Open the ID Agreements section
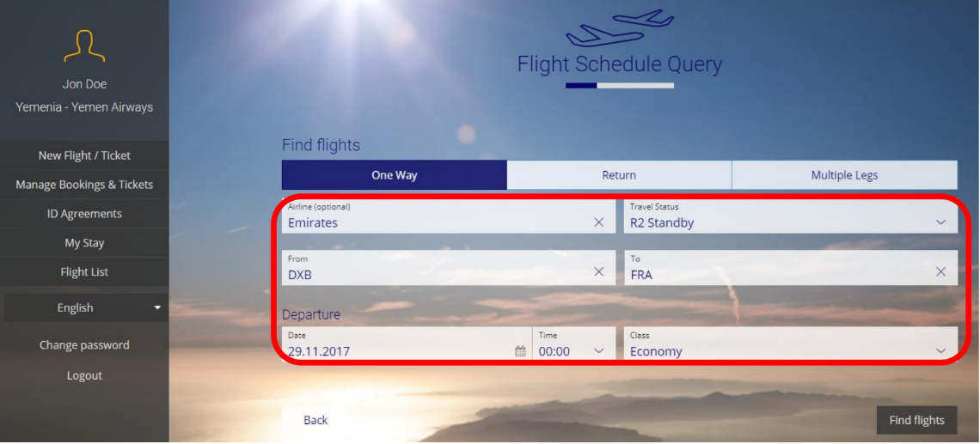Viewport: 980px width, 444px height. [x=84, y=214]
